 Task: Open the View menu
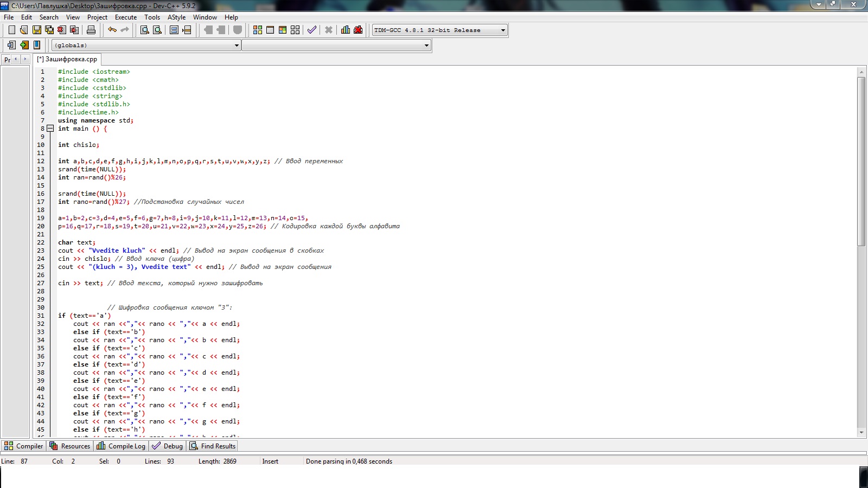[x=73, y=17]
